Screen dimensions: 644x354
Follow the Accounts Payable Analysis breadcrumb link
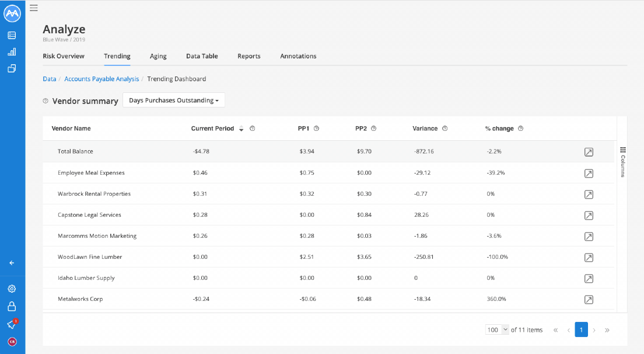[102, 79]
